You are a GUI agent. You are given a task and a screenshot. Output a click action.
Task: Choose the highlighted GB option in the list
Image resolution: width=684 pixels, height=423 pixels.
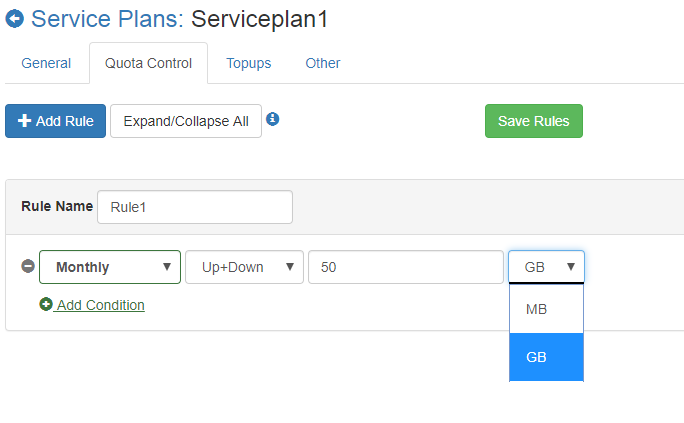546,357
